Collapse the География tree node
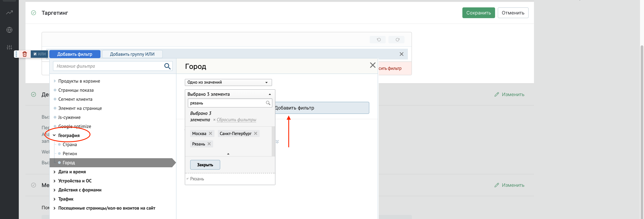644x219 pixels. (x=54, y=135)
